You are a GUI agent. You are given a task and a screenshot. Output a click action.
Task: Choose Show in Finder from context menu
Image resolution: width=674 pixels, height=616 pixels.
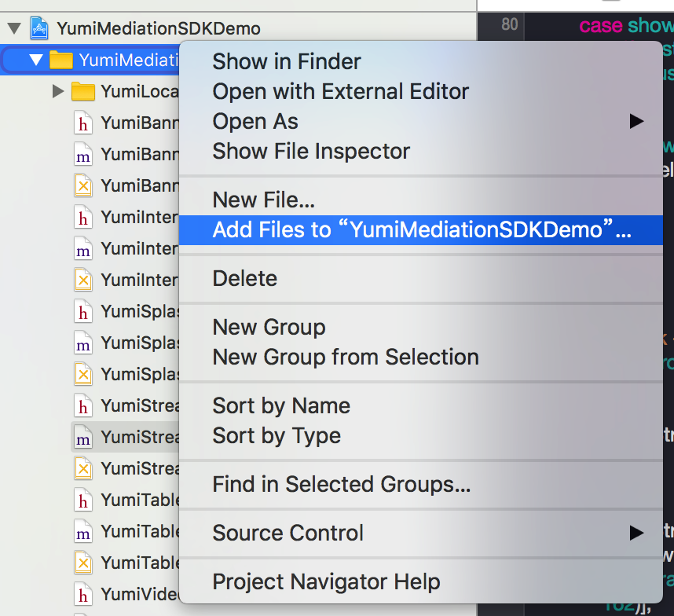click(421, 61)
